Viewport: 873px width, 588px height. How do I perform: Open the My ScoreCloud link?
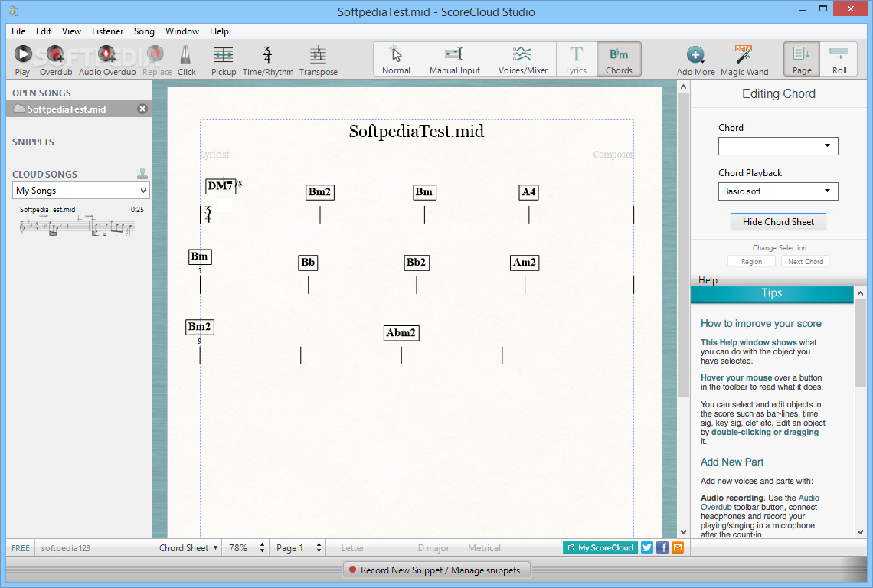coord(600,548)
